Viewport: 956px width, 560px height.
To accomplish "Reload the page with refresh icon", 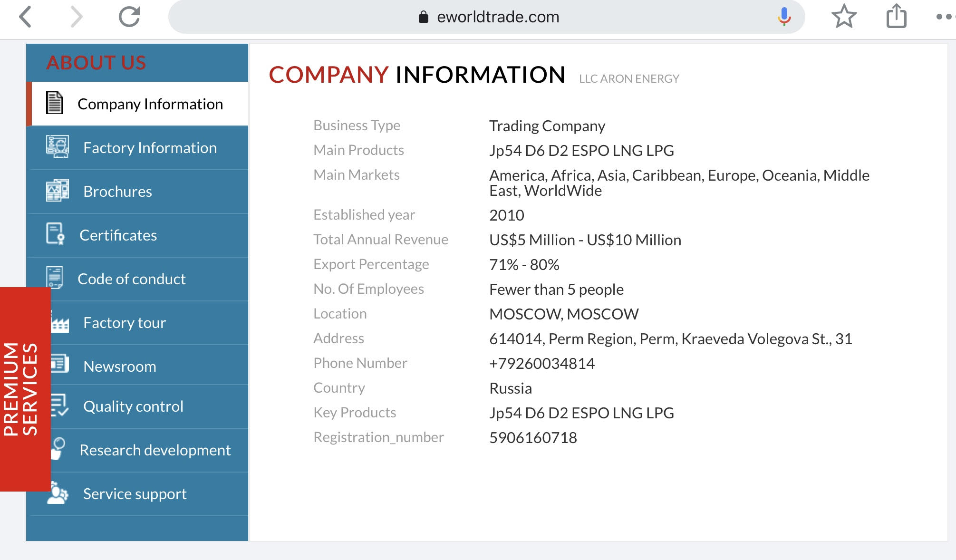I will [129, 17].
